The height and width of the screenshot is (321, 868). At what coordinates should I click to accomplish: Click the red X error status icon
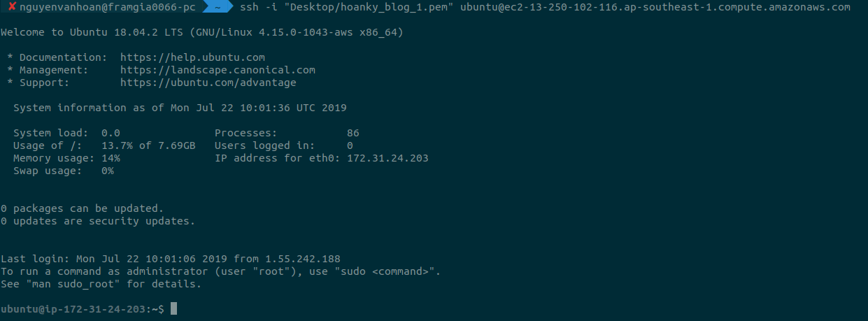point(12,7)
